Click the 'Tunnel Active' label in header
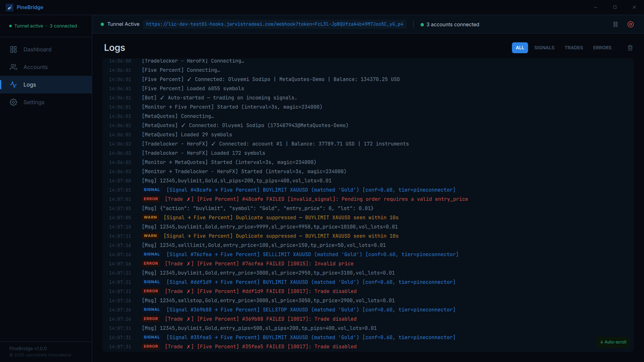Screen dimensions: 644x362 tap(123, 24)
